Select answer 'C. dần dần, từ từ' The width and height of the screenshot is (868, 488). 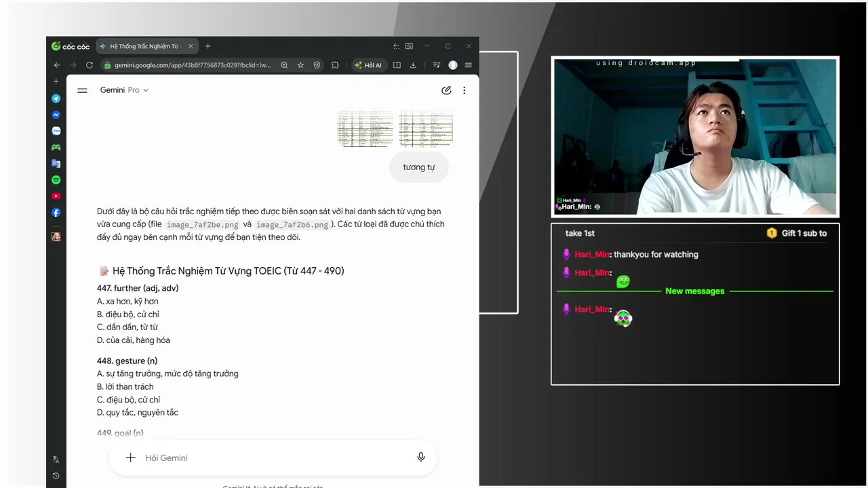pos(127,327)
